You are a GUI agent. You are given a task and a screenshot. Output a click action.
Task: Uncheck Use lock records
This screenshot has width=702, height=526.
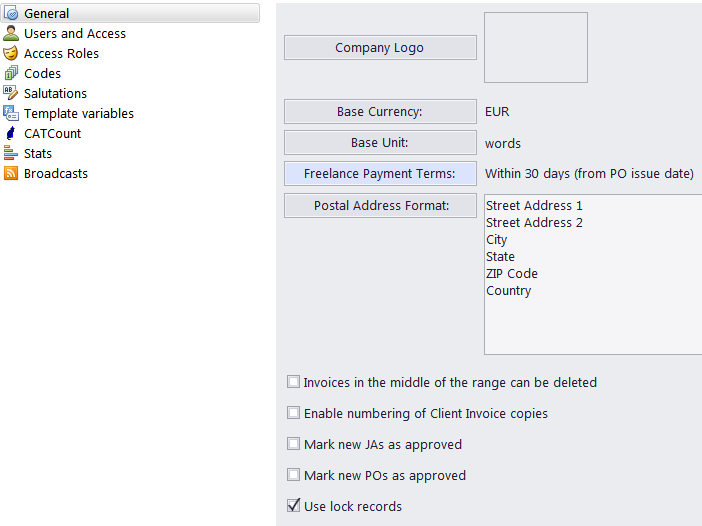[294, 505]
